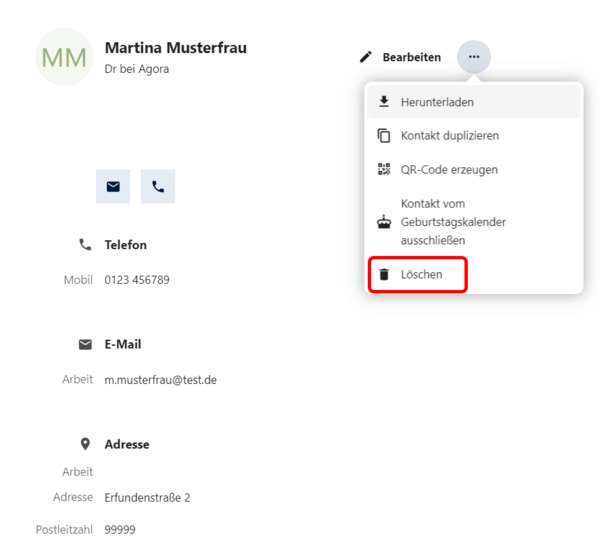
Task: Click the envelope quick-action button
Action: [x=113, y=186]
